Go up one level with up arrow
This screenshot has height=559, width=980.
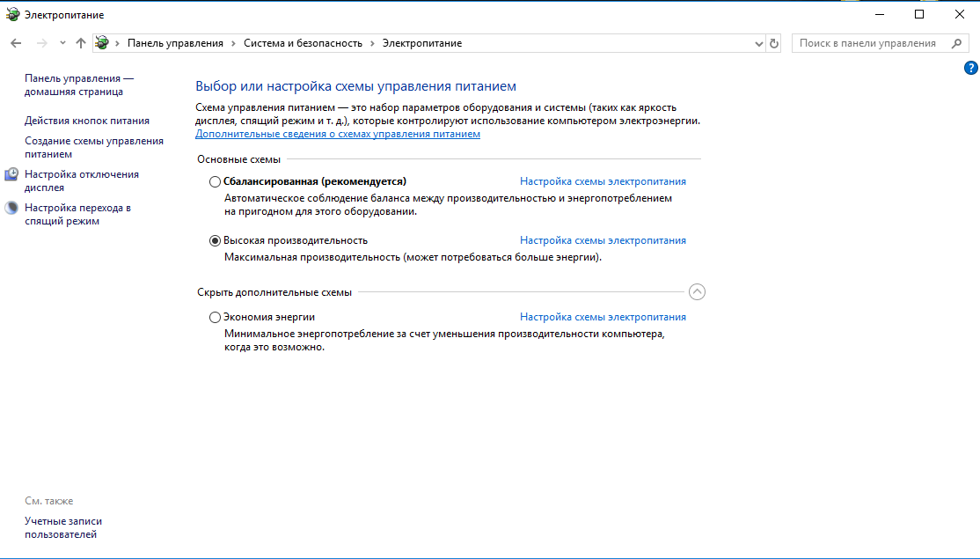coord(81,43)
